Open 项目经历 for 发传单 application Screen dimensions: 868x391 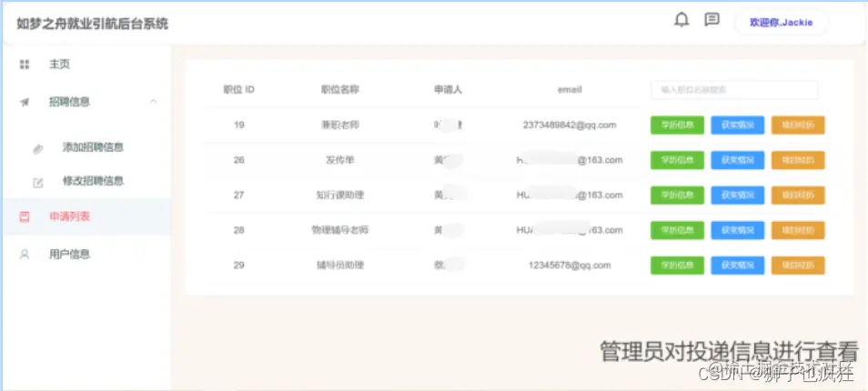798,160
